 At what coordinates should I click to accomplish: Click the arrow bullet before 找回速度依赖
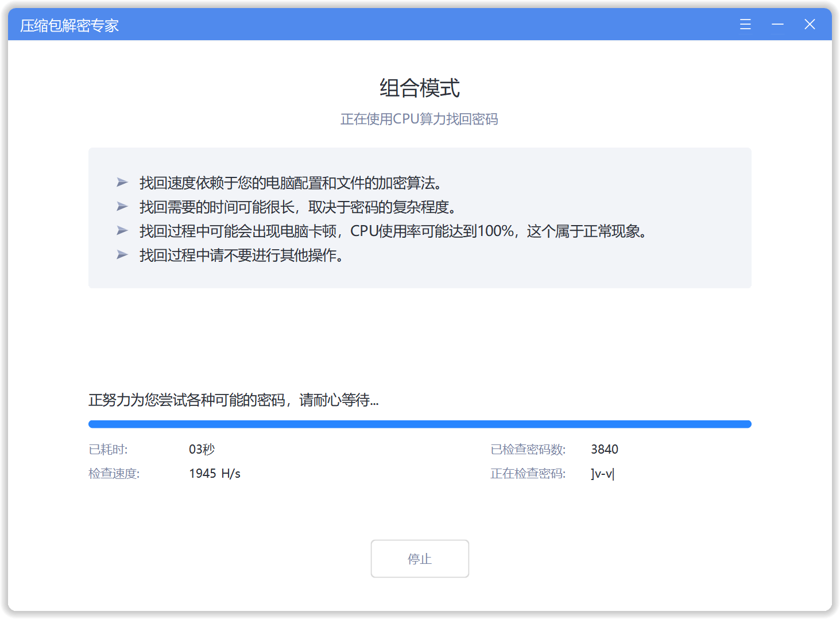(x=122, y=183)
